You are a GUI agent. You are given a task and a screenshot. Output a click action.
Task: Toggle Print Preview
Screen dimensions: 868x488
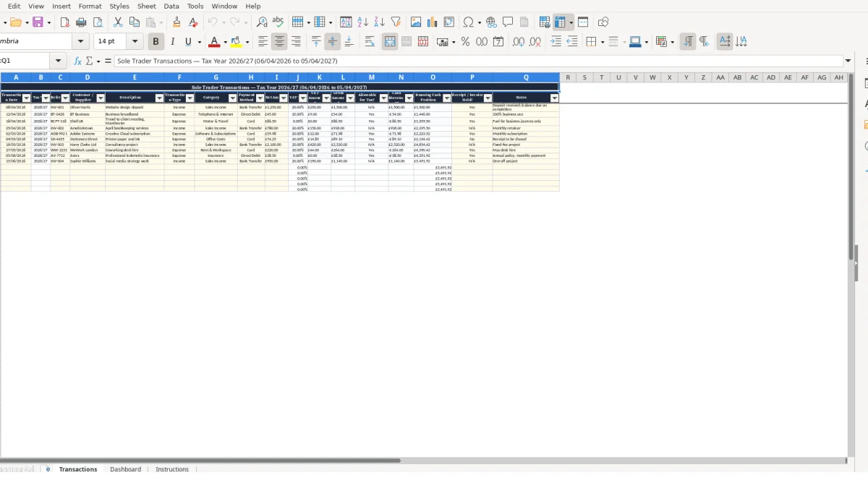click(x=98, y=22)
